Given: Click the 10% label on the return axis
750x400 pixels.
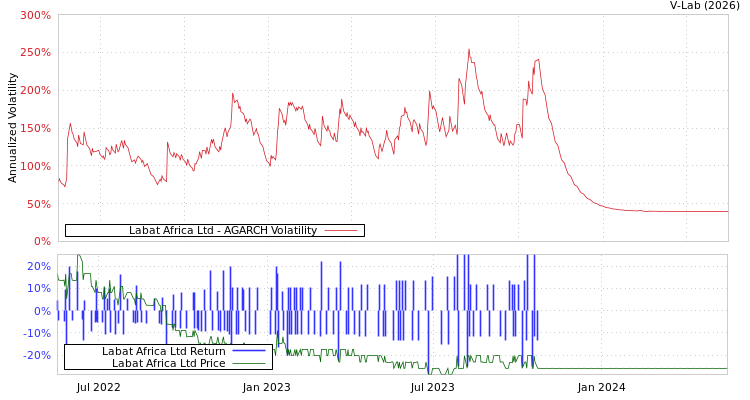Looking at the screenshot, I should (x=39, y=289).
